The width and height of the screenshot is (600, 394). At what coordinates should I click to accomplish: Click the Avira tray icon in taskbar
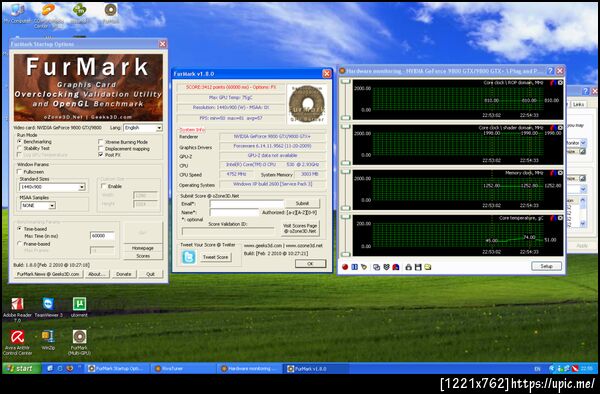click(x=574, y=368)
